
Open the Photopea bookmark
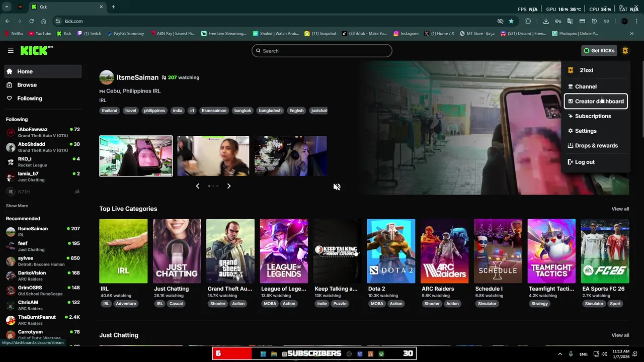click(x=575, y=34)
